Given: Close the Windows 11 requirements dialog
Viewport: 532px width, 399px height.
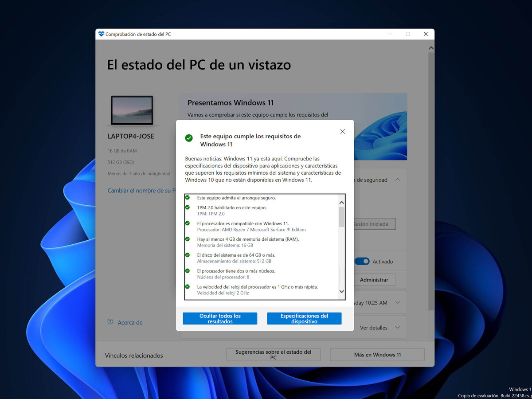Looking at the screenshot, I should tap(342, 132).
